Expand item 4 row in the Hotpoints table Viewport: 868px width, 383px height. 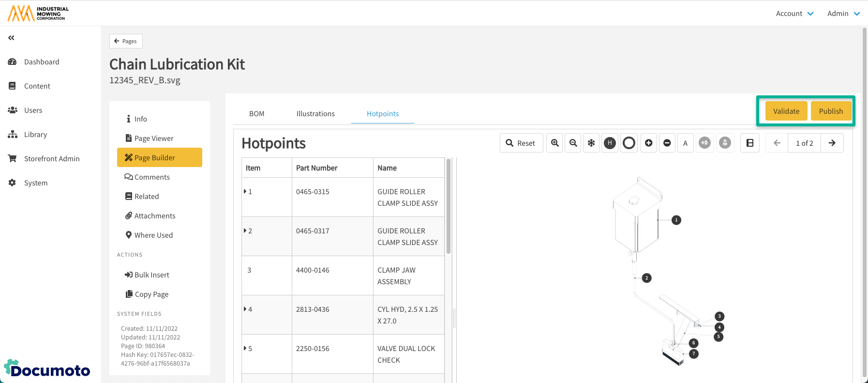click(245, 309)
